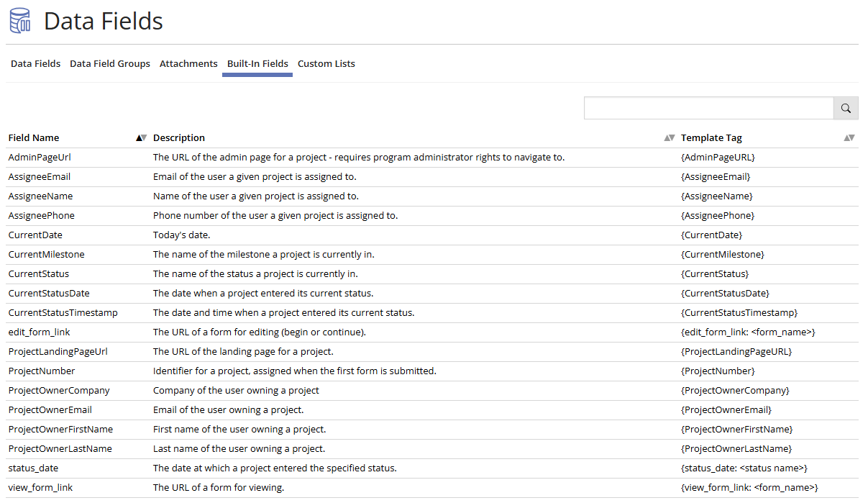This screenshot has height=503, width=868.
Task: Click inside the search input box
Action: [x=708, y=107]
